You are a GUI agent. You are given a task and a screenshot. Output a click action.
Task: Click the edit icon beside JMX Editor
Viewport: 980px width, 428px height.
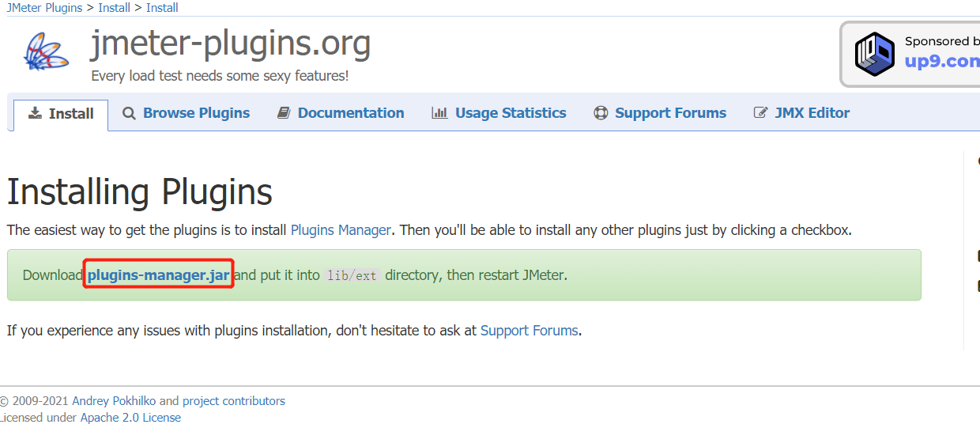[760, 113]
